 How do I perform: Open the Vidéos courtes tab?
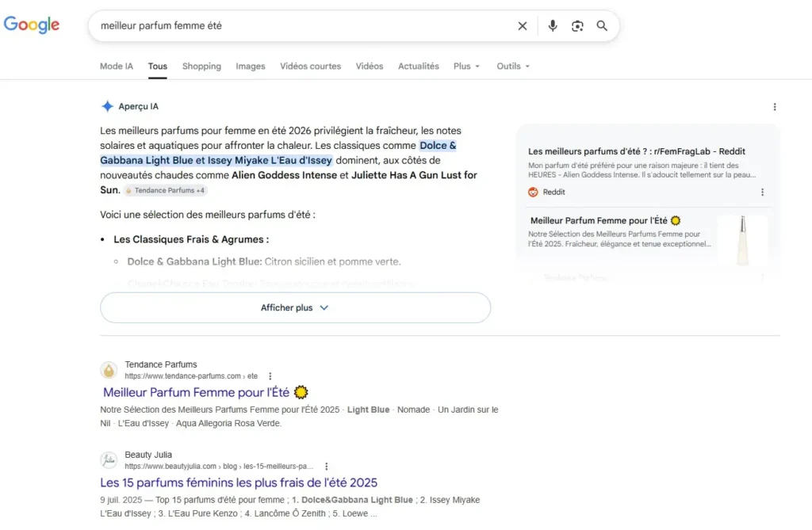tap(310, 67)
